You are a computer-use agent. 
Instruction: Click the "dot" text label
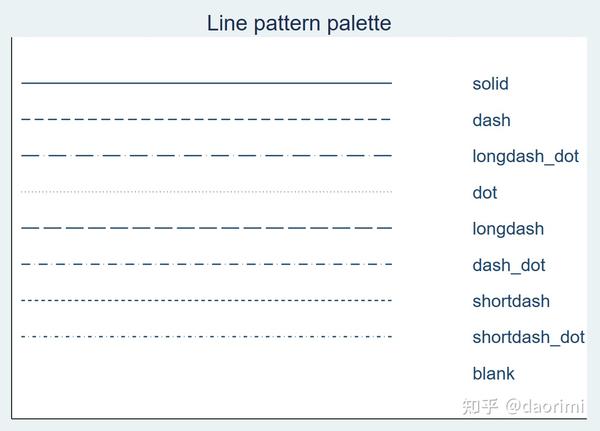click(x=485, y=192)
